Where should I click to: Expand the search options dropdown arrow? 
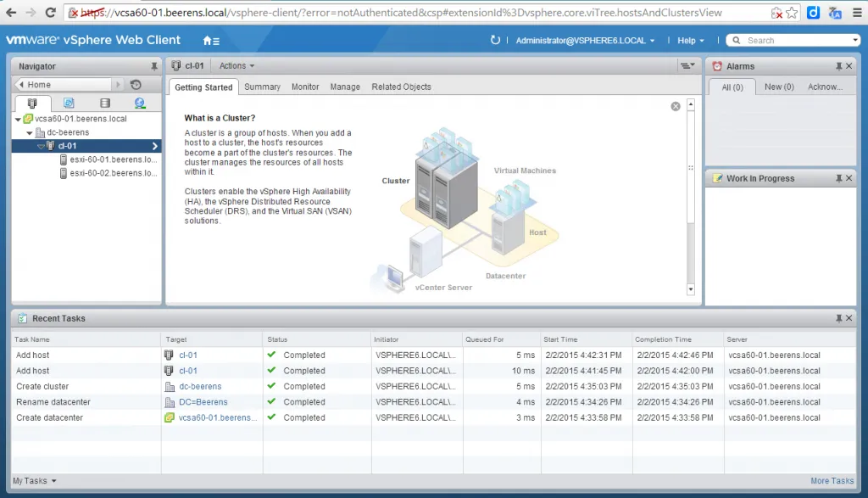click(855, 40)
